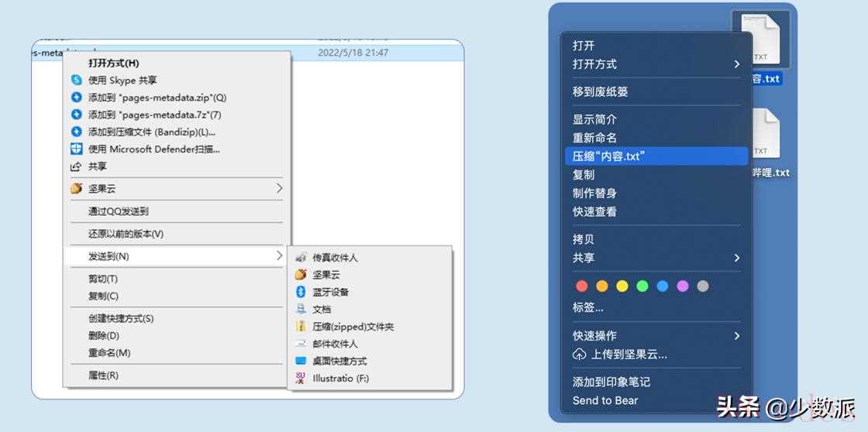Choose 重新命名 in Mac menu
This screenshot has height=432, width=868.
pyautogui.click(x=594, y=138)
